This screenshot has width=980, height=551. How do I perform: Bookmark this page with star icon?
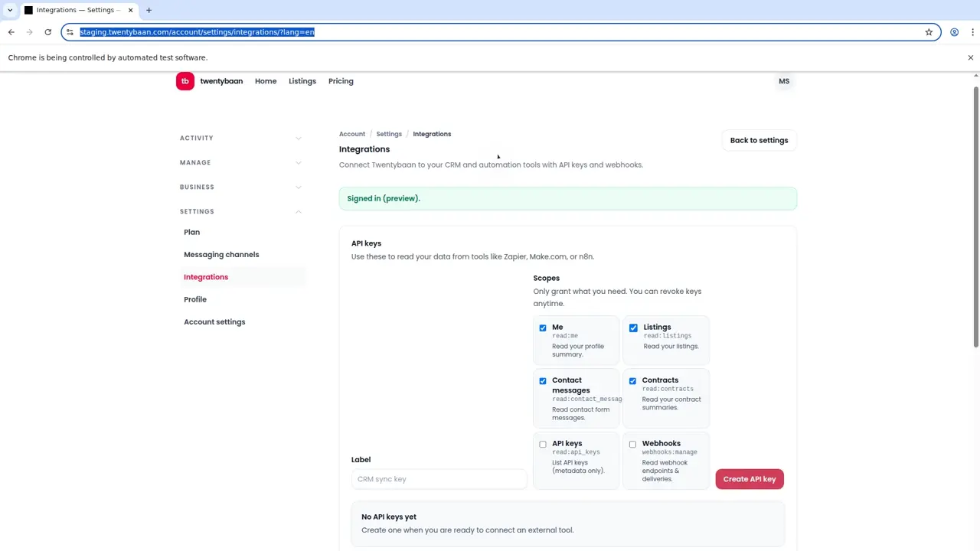929,32
